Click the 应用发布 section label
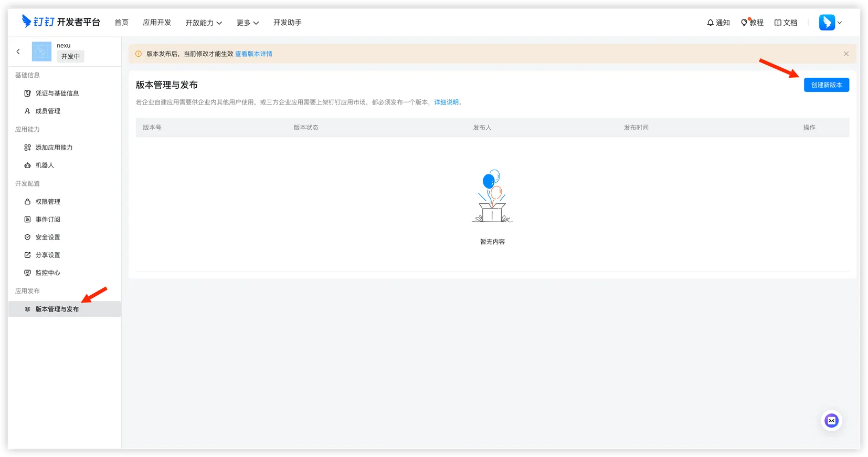 pos(27,291)
